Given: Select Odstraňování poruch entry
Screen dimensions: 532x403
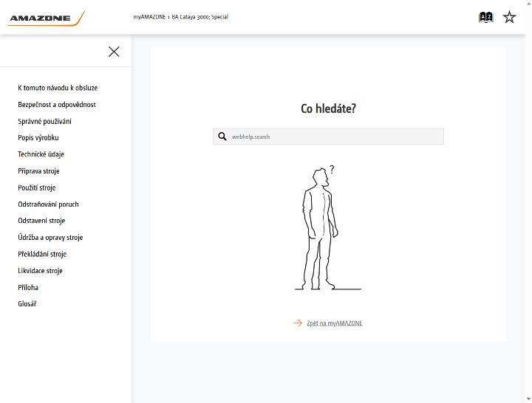Looking at the screenshot, I should 48,204.
